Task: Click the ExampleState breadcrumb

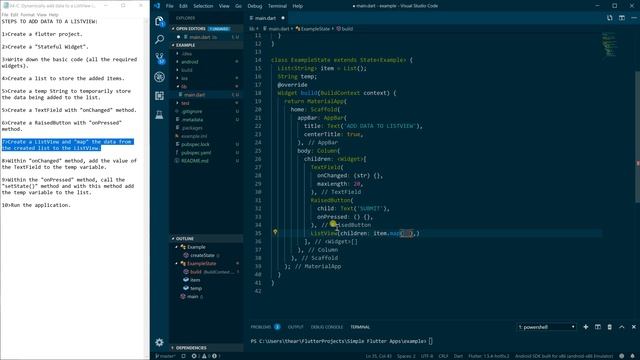Action: coord(313,29)
